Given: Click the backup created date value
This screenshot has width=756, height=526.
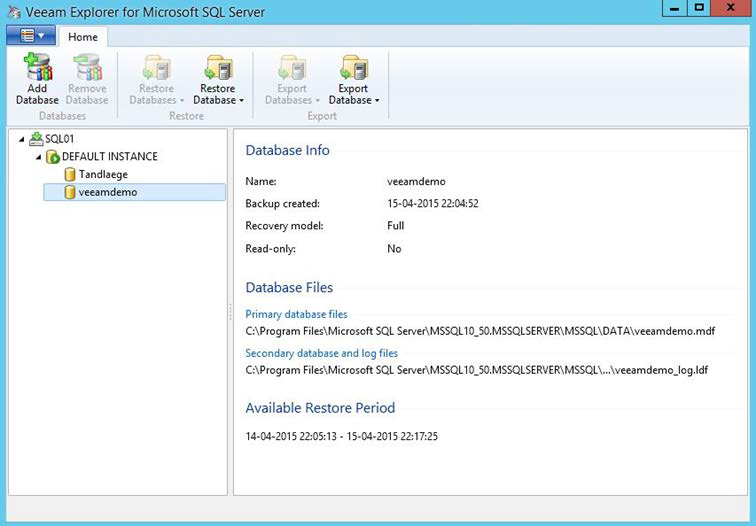Looking at the screenshot, I should (x=433, y=203).
